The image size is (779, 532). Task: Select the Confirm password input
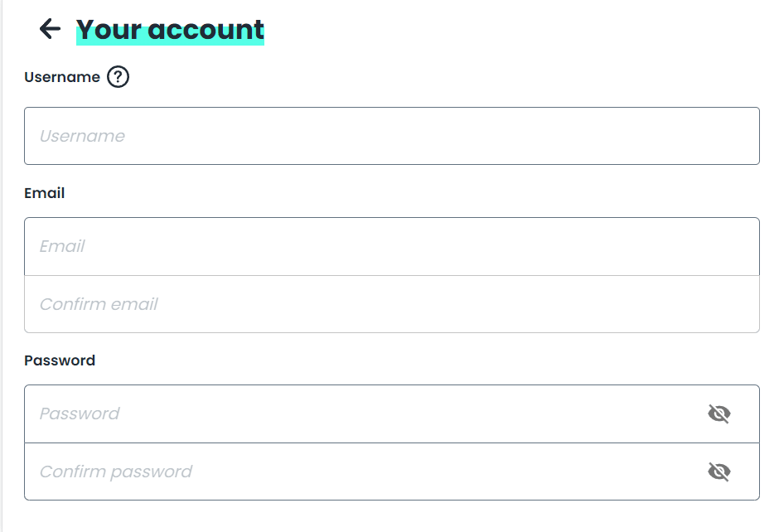pyautogui.click(x=392, y=472)
